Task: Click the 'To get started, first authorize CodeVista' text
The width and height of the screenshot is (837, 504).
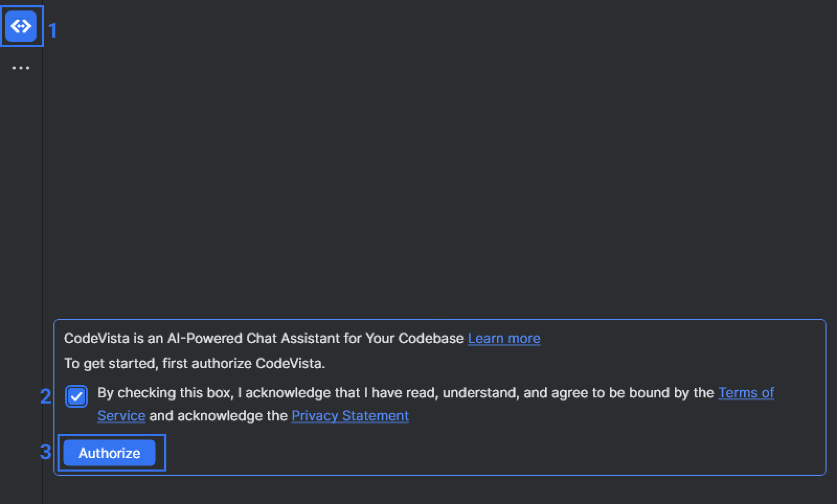Action: (x=194, y=363)
